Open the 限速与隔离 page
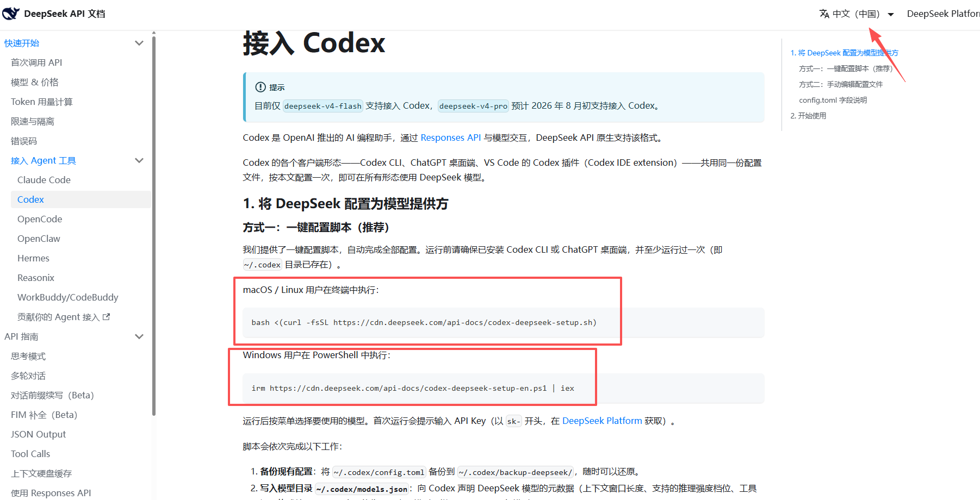 click(33, 121)
